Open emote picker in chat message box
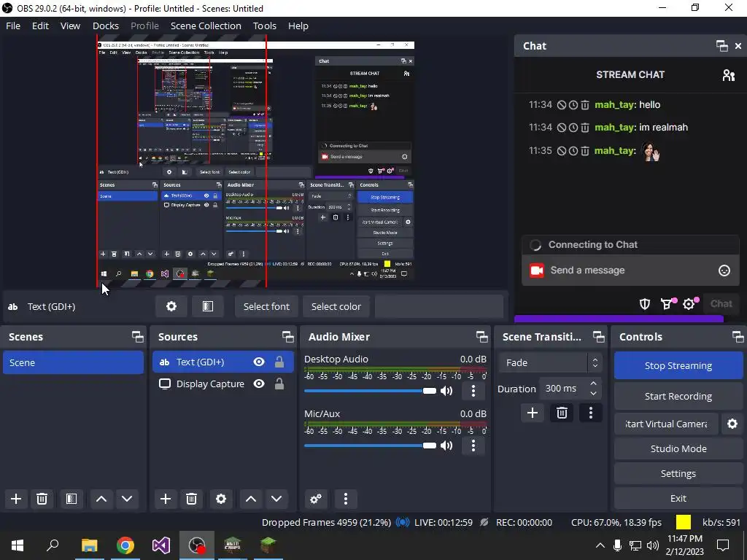The width and height of the screenshot is (747, 560). click(x=724, y=271)
